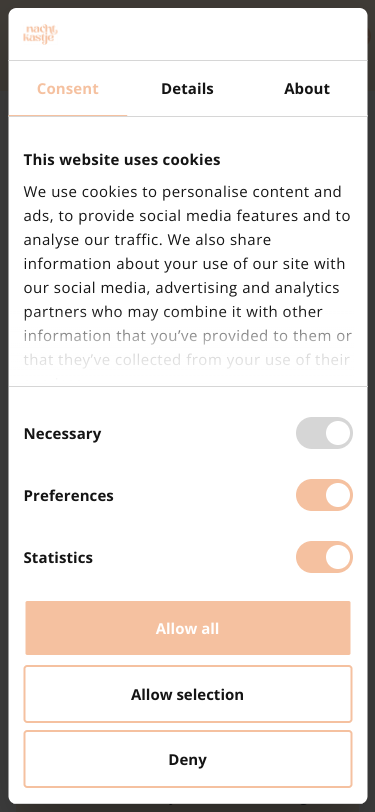This screenshot has width=375, height=812.
Task: Toggle the Necessary cookies switch
Action: coord(324,433)
